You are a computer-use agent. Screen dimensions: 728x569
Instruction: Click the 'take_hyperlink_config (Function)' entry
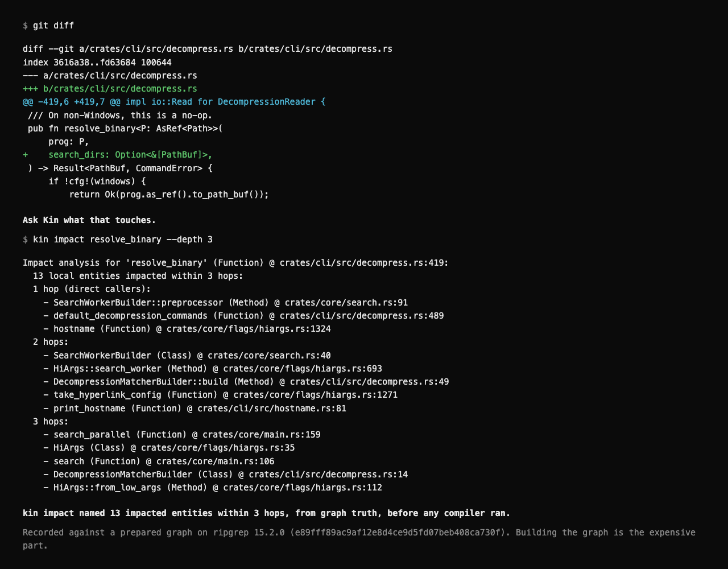click(220, 395)
